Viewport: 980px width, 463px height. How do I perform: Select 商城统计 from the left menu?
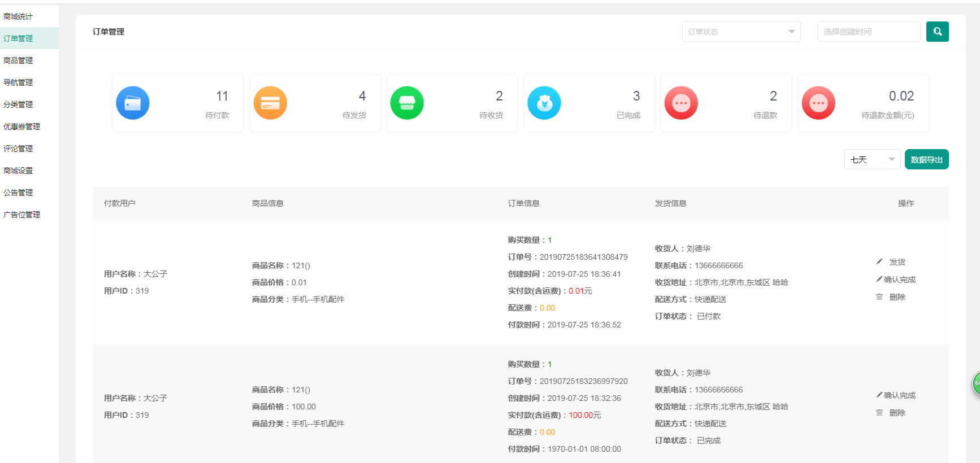click(x=18, y=16)
